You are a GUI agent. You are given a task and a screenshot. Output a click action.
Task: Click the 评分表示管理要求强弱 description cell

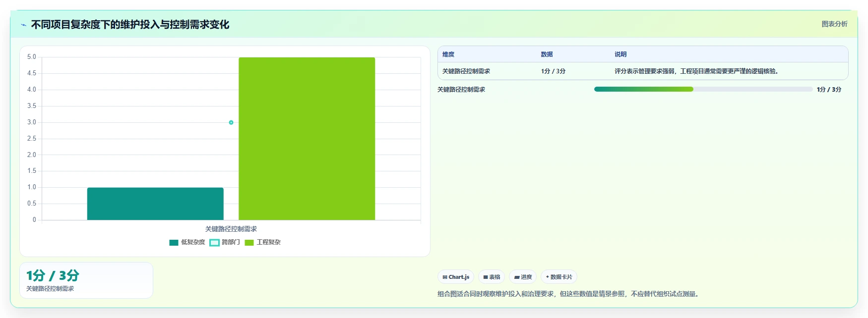(697, 71)
